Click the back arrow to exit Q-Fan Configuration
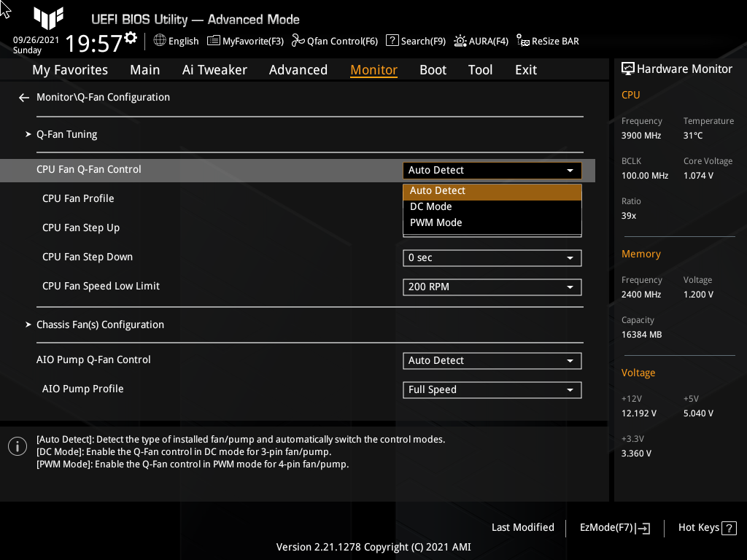The image size is (747, 560). point(23,97)
